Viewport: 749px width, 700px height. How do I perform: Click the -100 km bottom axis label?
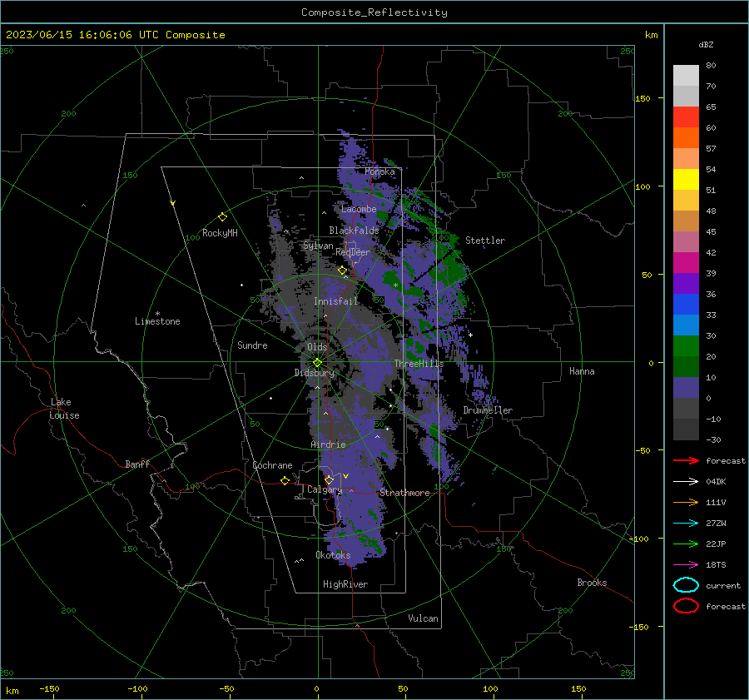click(x=137, y=688)
